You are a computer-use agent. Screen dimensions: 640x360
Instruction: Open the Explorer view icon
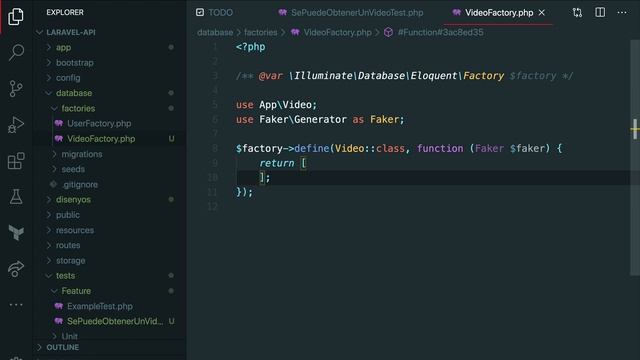point(16,16)
